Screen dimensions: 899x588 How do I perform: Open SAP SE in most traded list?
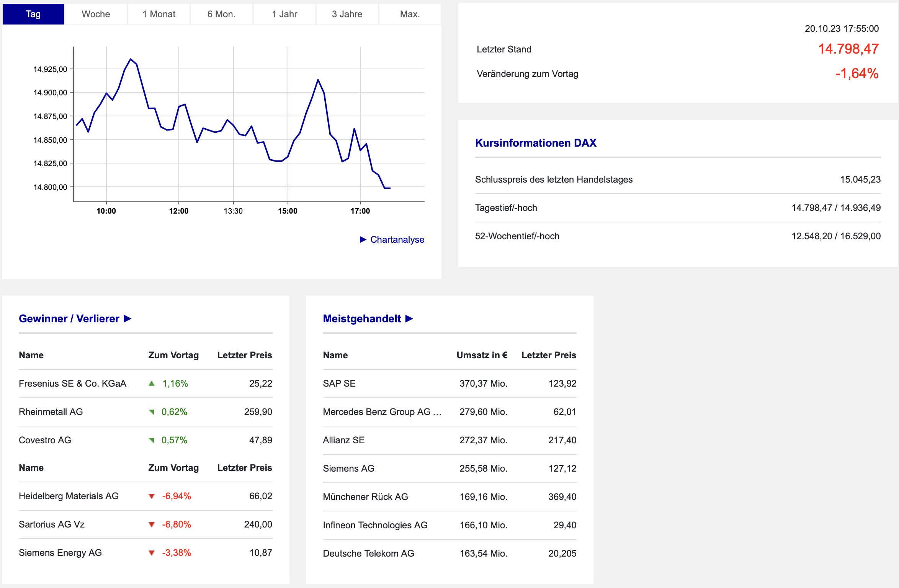(x=339, y=384)
